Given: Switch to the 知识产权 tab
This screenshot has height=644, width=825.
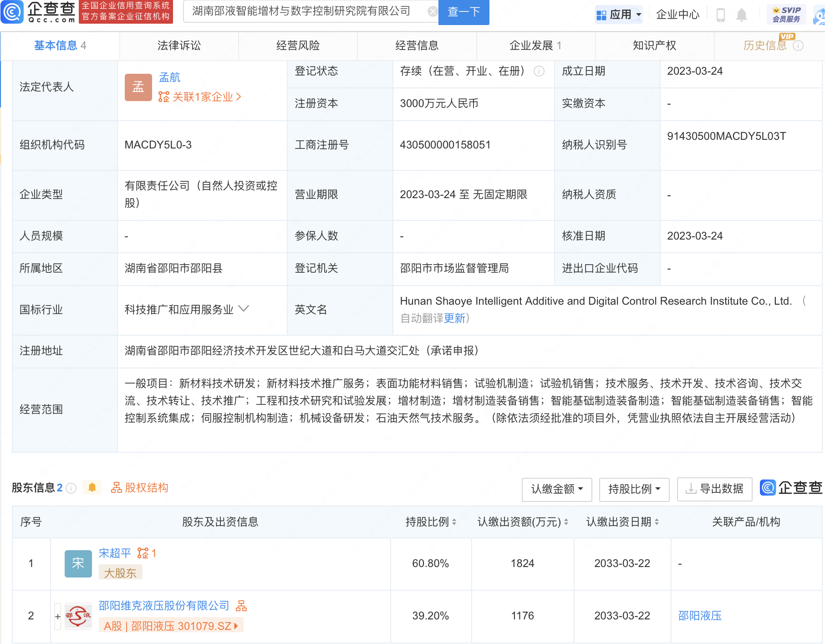Looking at the screenshot, I should coord(655,46).
